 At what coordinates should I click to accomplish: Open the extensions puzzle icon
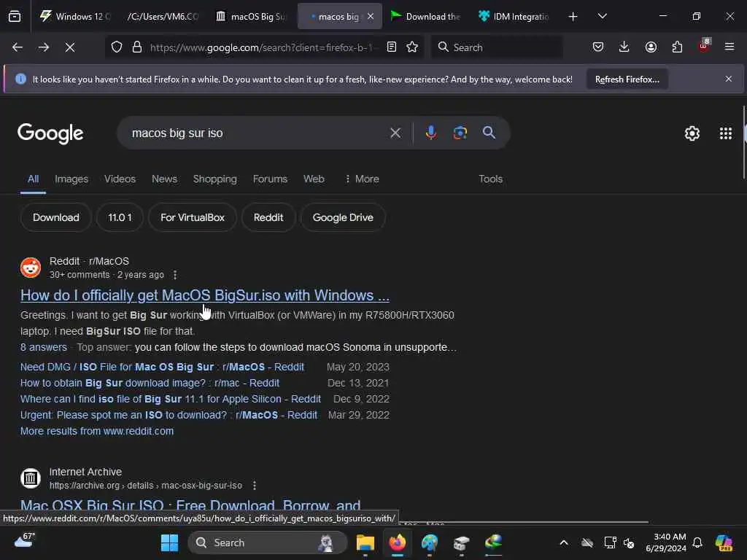pos(677,47)
